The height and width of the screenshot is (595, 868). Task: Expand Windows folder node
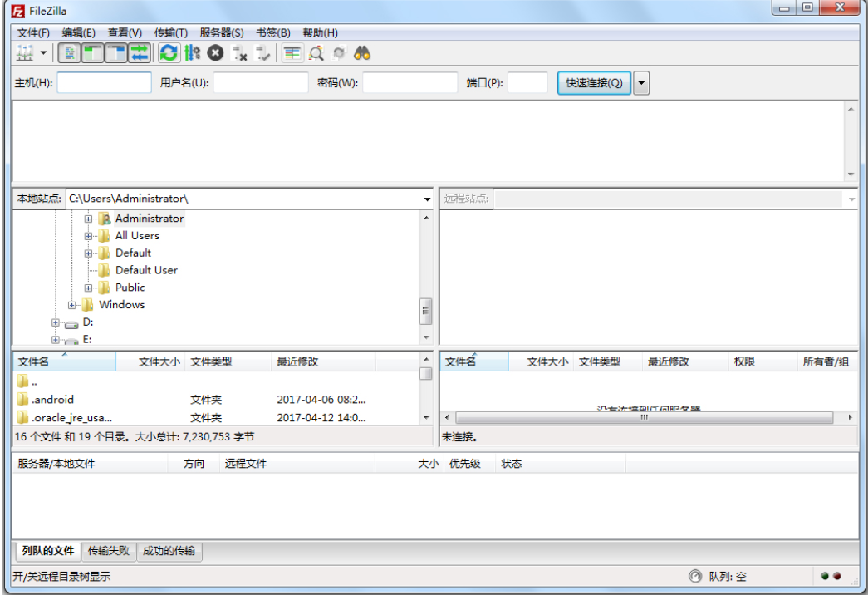[71, 305]
